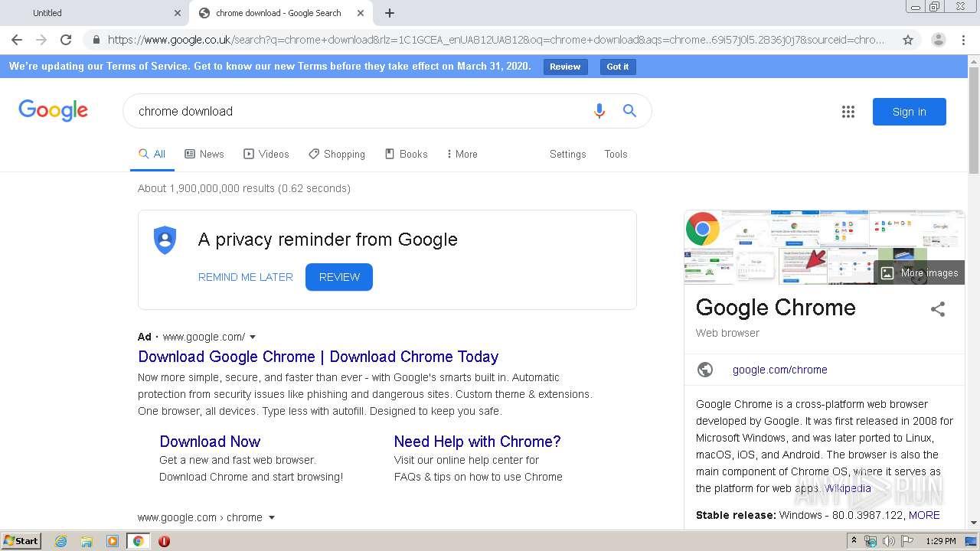980x551 pixels.
Task: Click MORE next to Stable release
Action: [924, 515]
